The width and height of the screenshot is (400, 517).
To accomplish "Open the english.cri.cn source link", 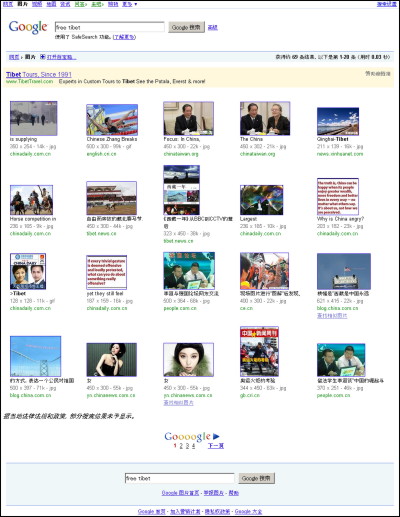I will (101, 154).
